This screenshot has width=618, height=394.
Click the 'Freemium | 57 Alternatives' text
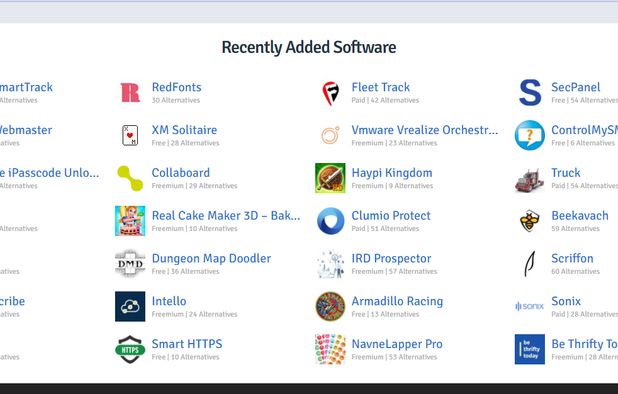point(395,271)
